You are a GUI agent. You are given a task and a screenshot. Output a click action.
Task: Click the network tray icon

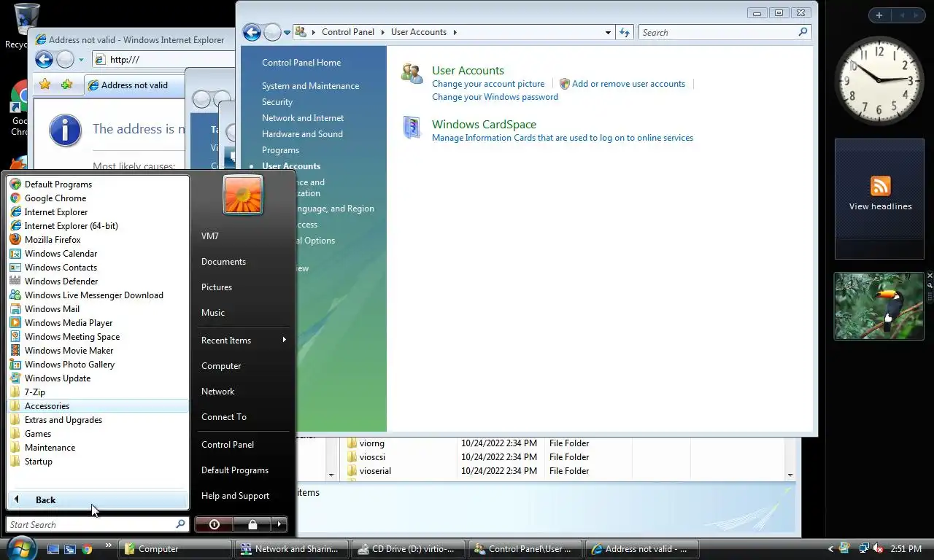pos(863,548)
